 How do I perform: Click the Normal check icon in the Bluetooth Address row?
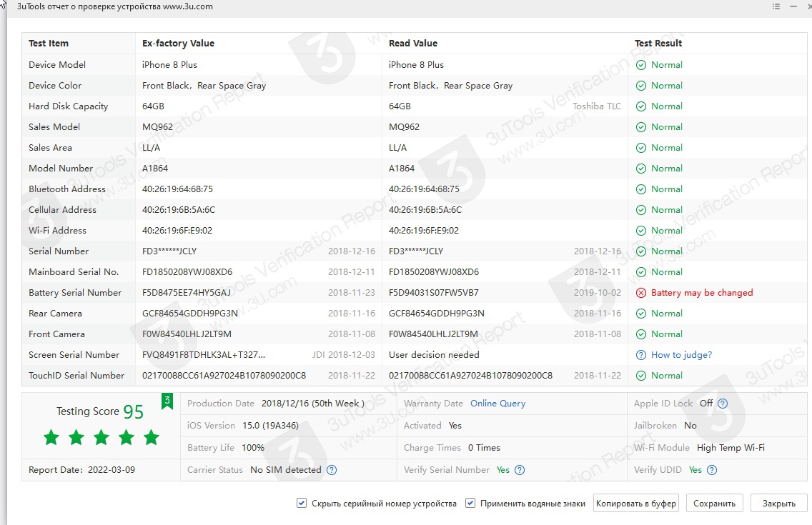(x=641, y=189)
